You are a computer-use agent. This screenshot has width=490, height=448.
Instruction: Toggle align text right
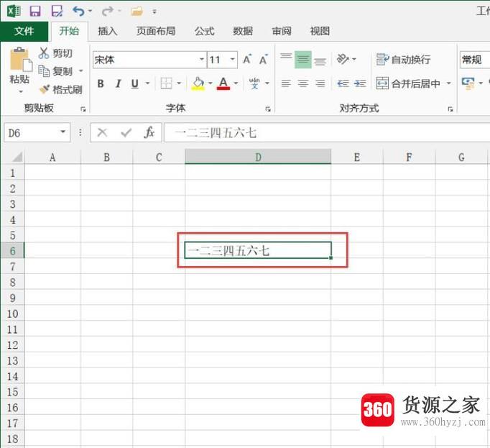coord(320,83)
